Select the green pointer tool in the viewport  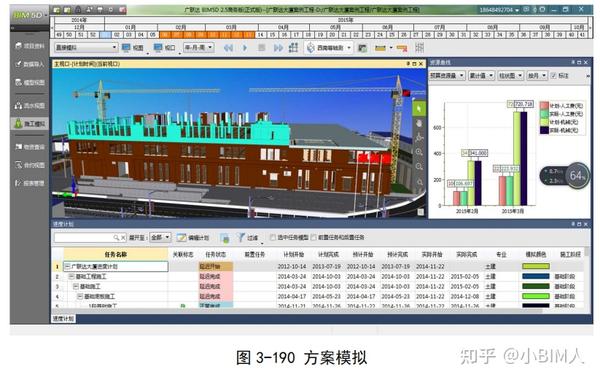tap(419, 109)
